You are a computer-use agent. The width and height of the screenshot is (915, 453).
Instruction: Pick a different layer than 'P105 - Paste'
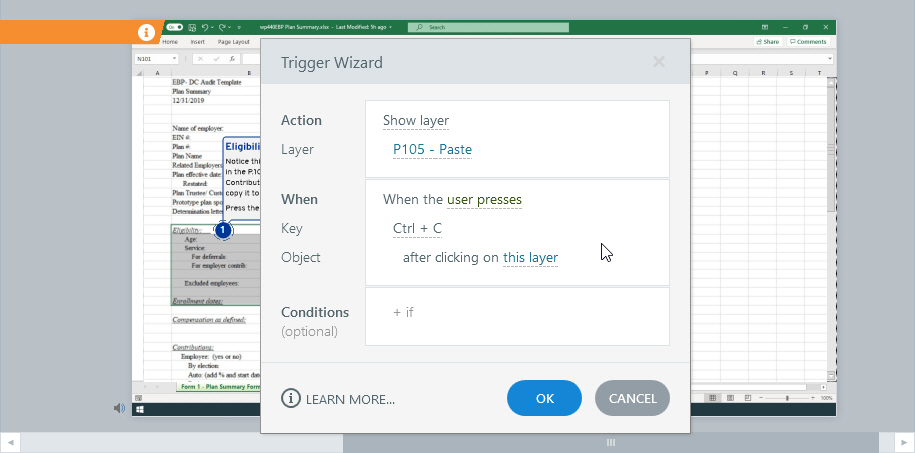tap(432, 150)
